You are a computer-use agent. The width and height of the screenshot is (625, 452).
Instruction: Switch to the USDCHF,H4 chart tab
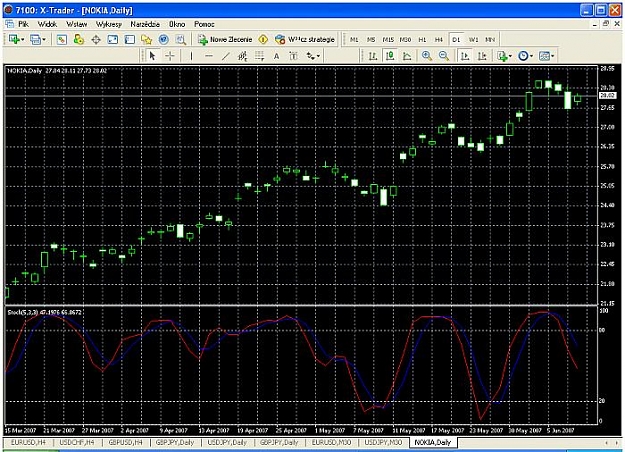[x=77, y=442]
